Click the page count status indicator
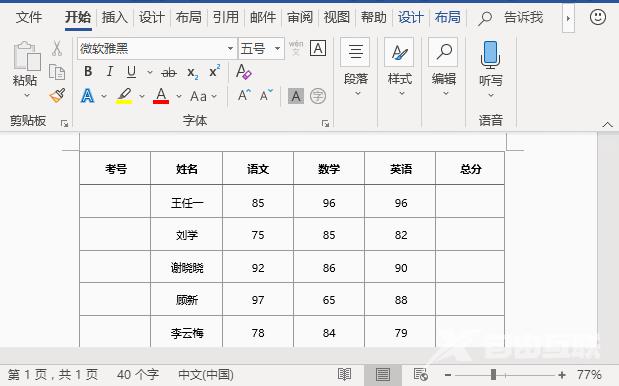This screenshot has width=619, height=386. (x=53, y=374)
